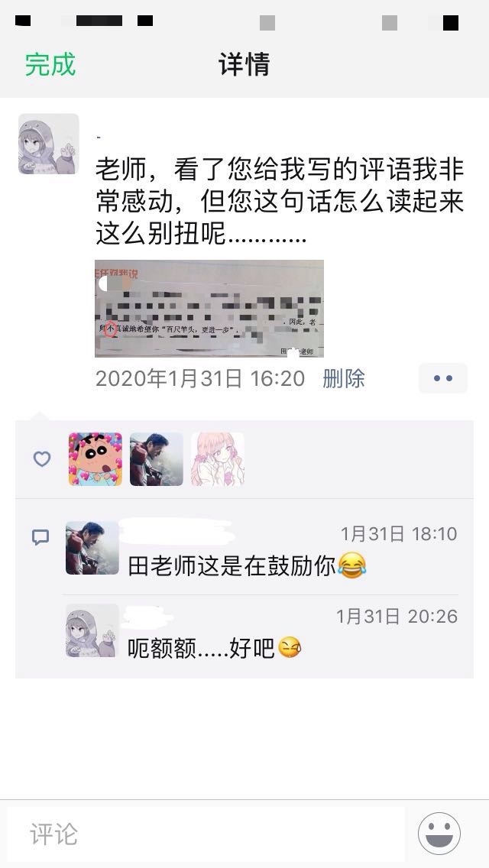Open the emoji smiley picker button

coord(439,834)
